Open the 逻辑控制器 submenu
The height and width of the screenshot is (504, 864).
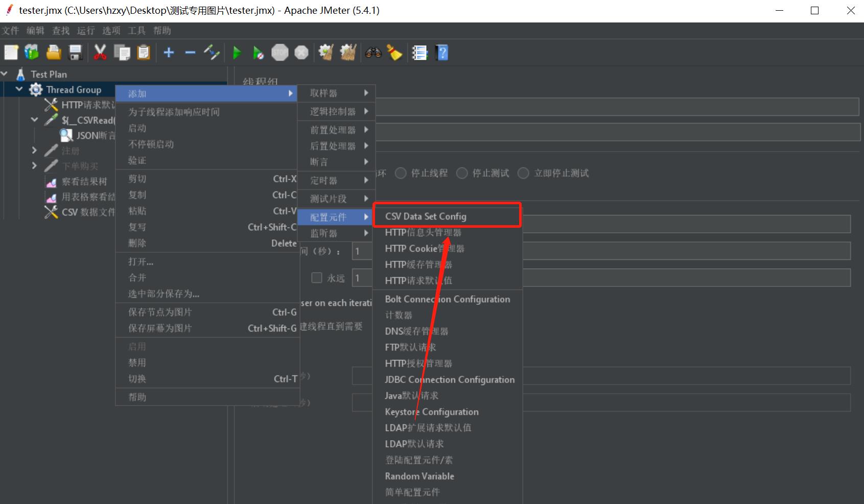[x=337, y=111]
